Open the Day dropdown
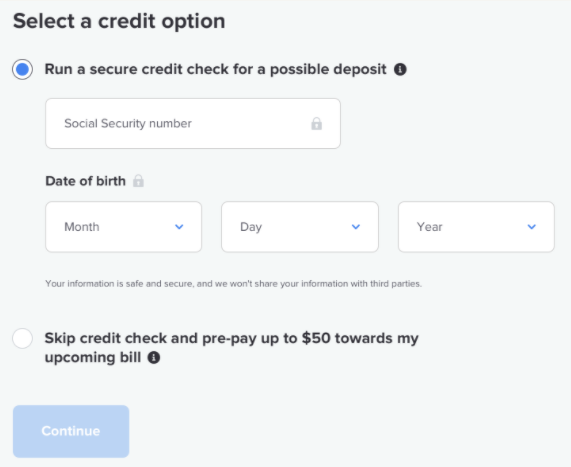 300,227
